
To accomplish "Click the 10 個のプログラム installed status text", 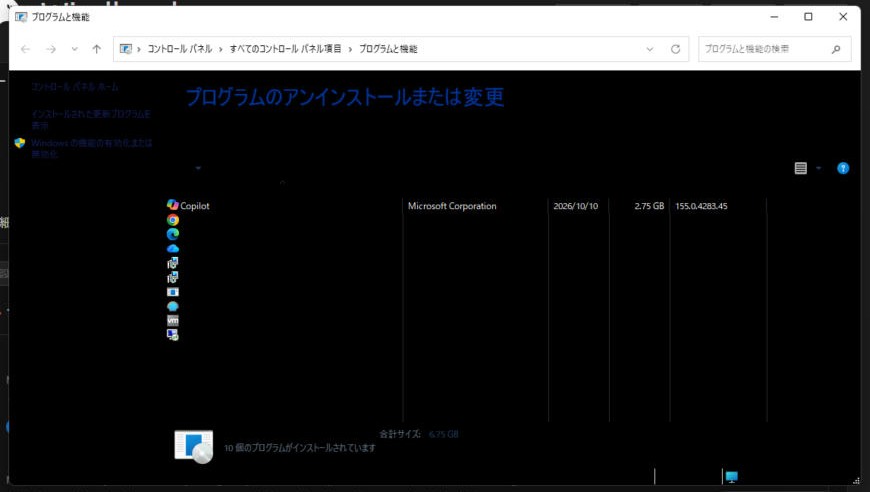I will coord(300,448).
